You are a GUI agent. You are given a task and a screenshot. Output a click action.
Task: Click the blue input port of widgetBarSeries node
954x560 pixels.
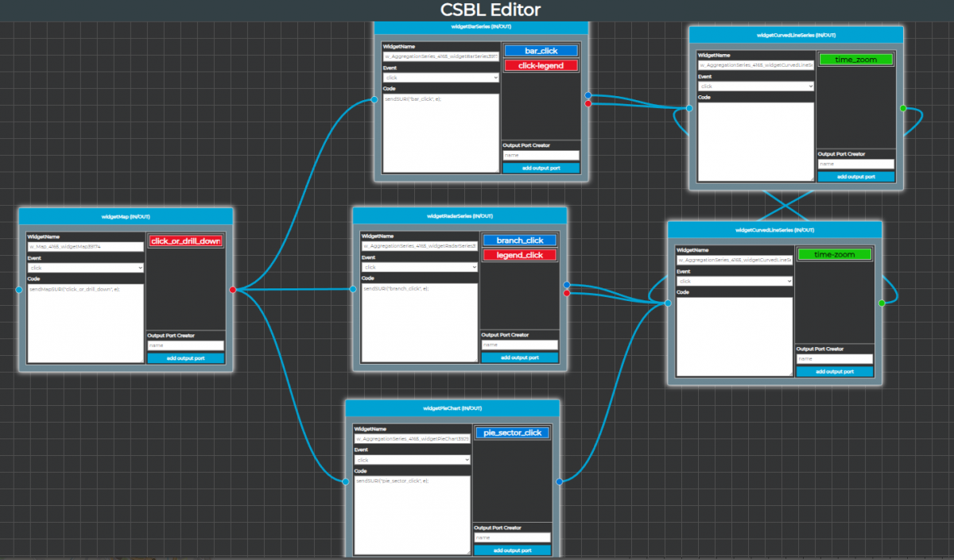click(374, 99)
